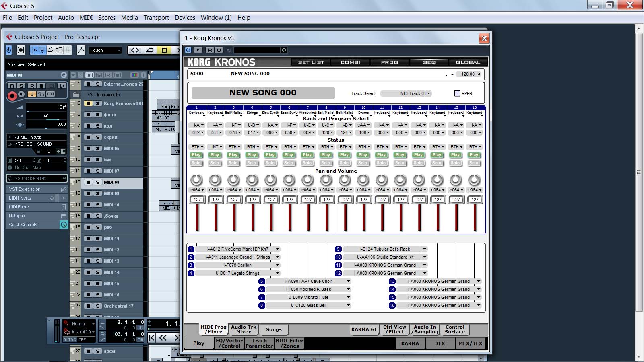Image resolution: width=644 pixels, height=362 pixels.
Task: Click the Constrain Delay Compensation icon
Action: coord(21,50)
